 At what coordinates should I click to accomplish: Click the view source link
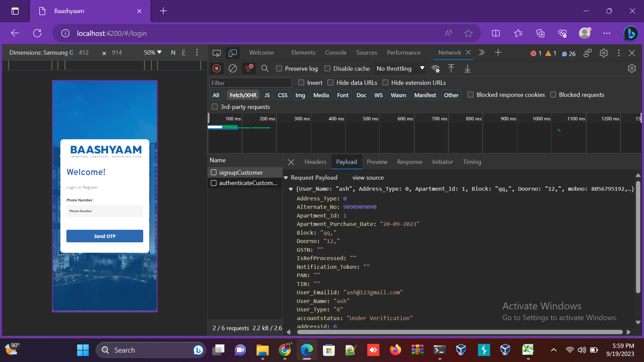(x=368, y=178)
